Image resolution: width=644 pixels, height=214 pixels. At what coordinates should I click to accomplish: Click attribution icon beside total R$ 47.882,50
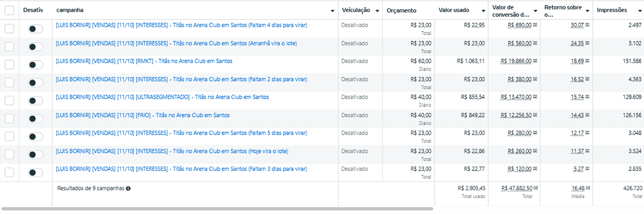[535, 188]
